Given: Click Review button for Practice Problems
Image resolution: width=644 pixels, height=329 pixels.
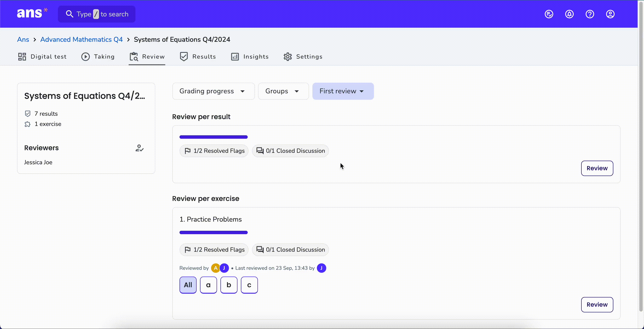Looking at the screenshot, I should pos(597,305).
